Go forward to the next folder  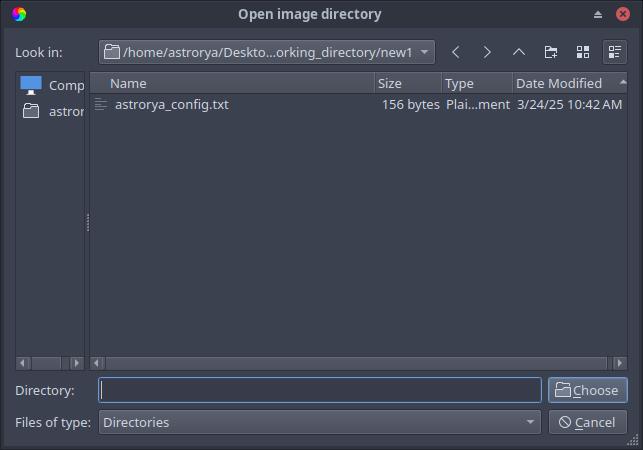[487, 52]
